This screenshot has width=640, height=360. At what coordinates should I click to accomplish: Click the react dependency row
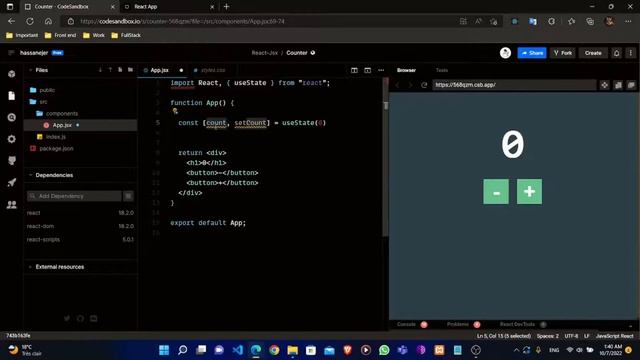pyautogui.click(x=80, y=213)
